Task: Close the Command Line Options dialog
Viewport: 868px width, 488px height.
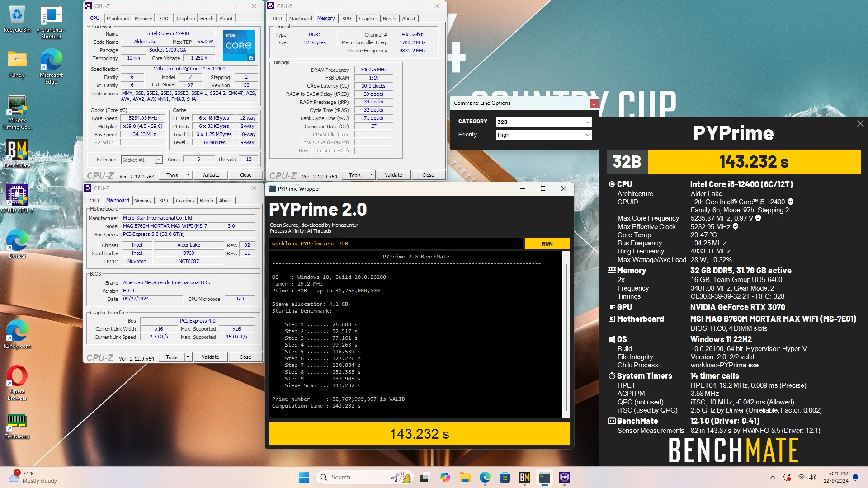Action: tap(594, 103)
